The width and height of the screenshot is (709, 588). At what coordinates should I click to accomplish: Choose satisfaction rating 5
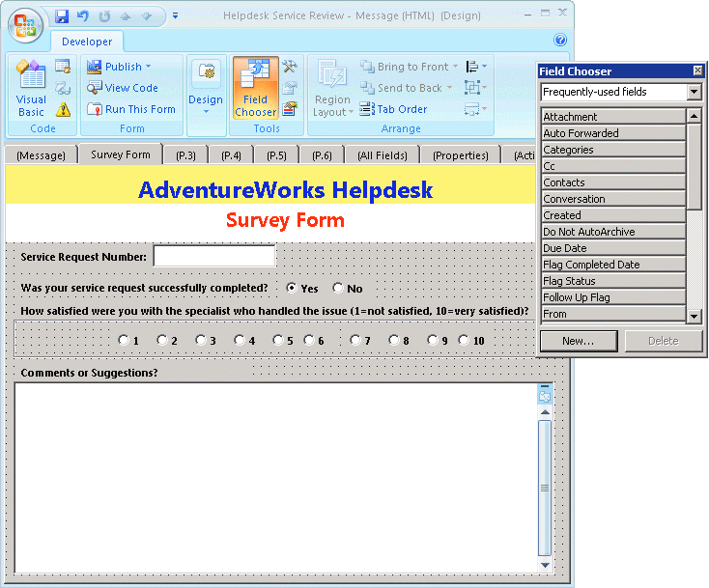pos(278,340)
